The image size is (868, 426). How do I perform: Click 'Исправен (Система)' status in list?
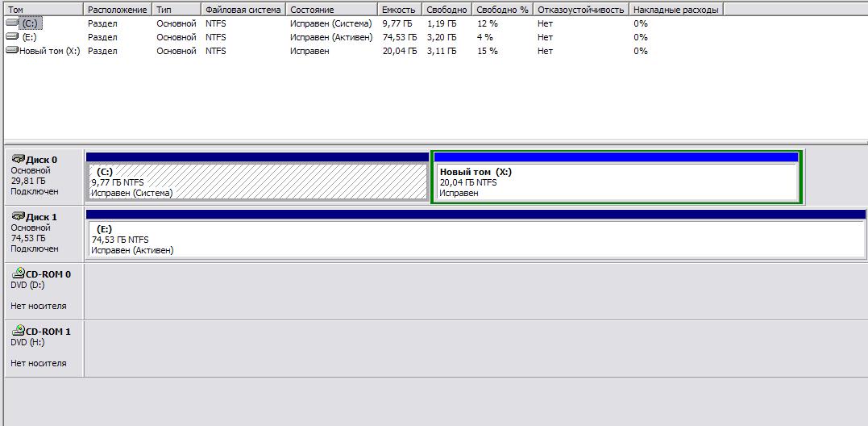coord(331,23)
